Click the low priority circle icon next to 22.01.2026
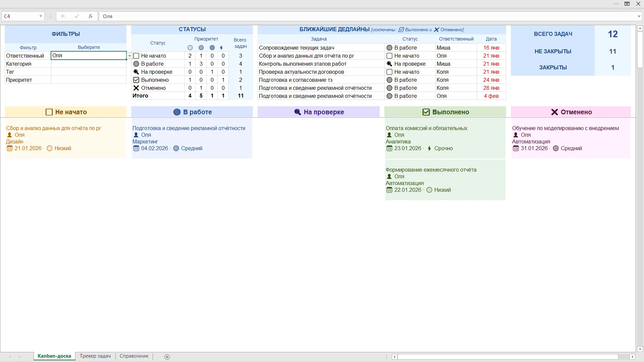The image size is (644, 362). click(x=429, y=190)
